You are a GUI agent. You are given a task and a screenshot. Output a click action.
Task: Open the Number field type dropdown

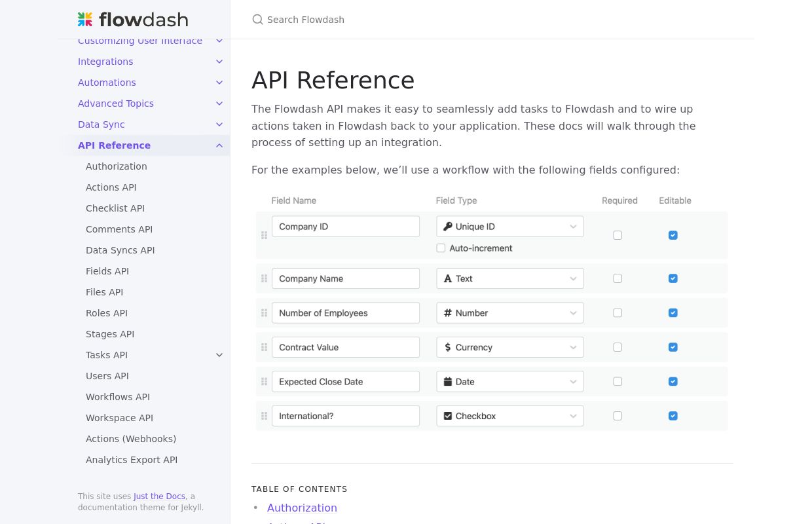click(510, 313)
